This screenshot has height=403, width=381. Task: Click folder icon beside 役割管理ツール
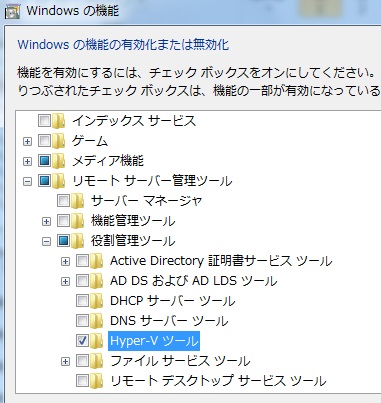click(x=78, y=241)
